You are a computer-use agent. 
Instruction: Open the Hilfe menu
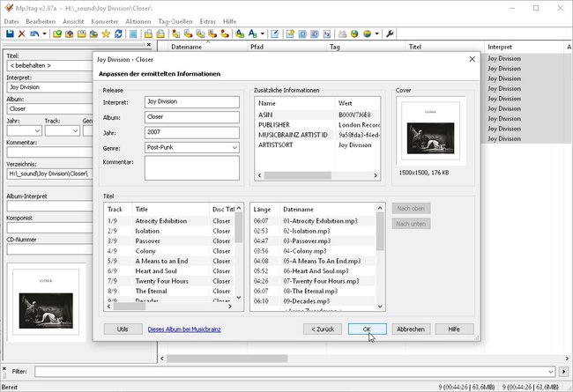(229, 21)
